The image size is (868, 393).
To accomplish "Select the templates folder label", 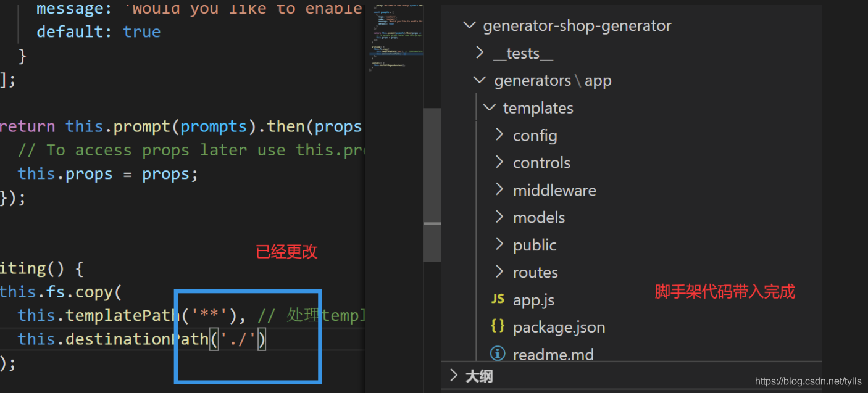I will click(x=538, y=109).
